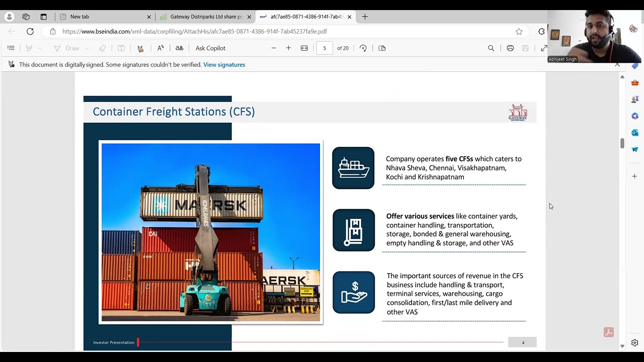The image size is (644, 362).
Task: Click the Maersk container crane photo
Action: tap(211, 232)
